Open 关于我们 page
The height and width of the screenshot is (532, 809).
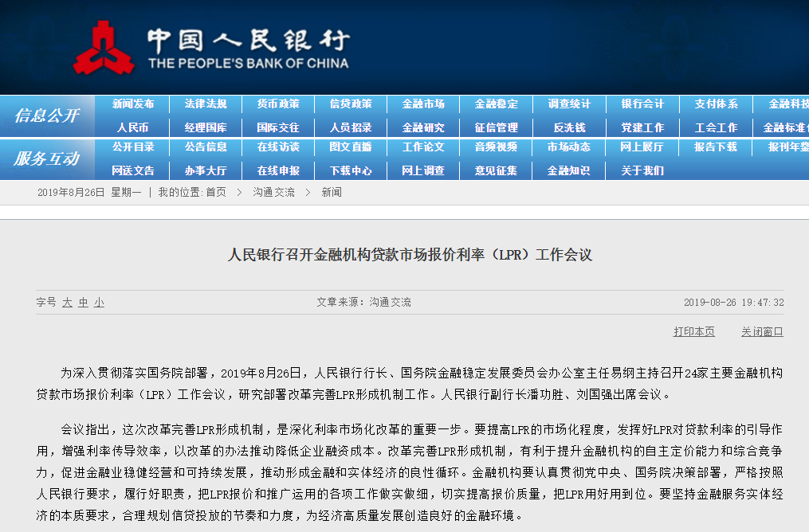pyautogui.click(x=642, y=170)
